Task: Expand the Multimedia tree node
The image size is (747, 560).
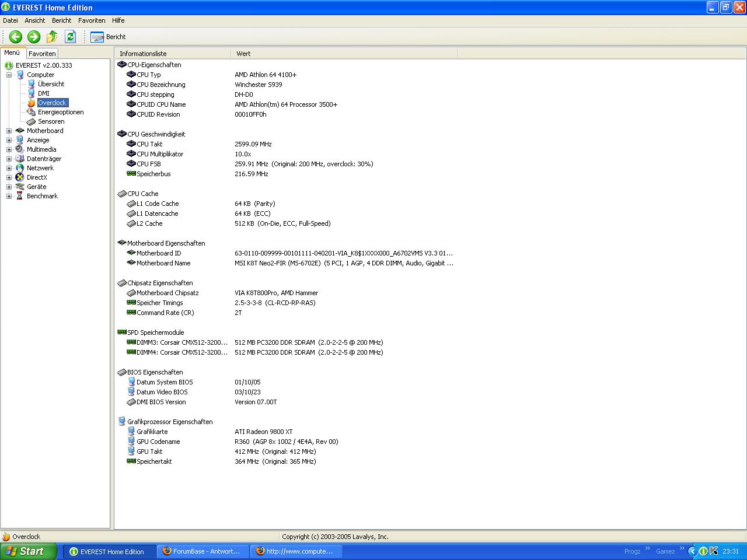Action: click(9, 149)
